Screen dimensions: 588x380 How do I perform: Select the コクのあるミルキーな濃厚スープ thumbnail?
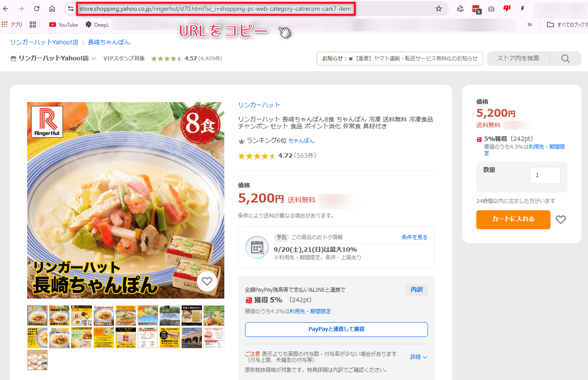pos(37,338)
